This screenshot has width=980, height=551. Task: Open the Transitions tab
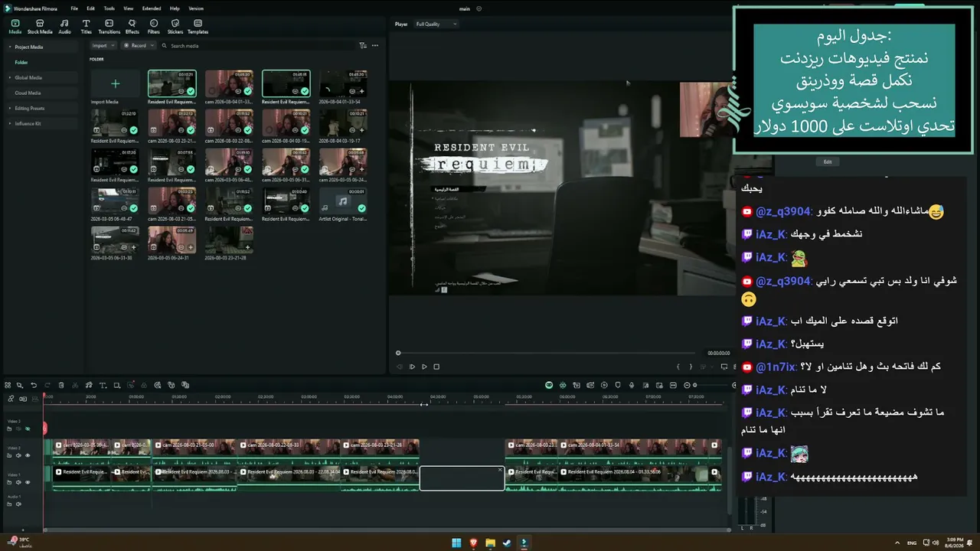109,27
